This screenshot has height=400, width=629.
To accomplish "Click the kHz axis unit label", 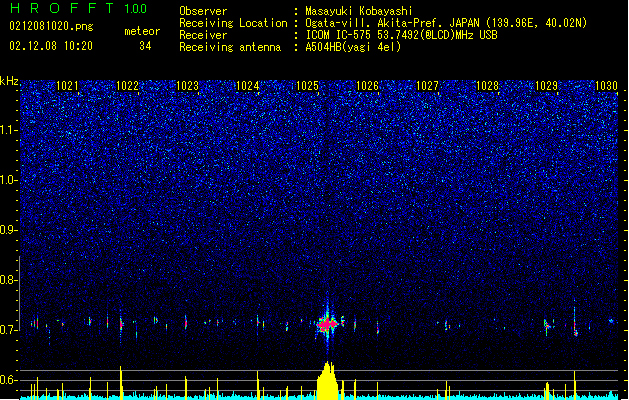I will 9,81.
